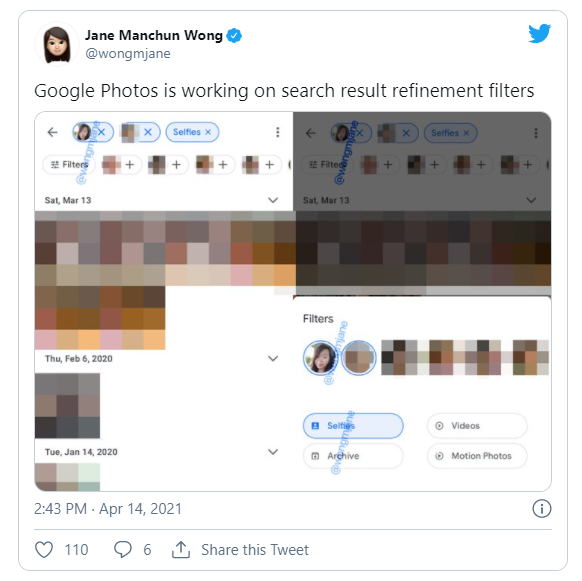Toggle the Videos filter option
This screenshot has width=582, height=581.
[x=477, y=425]
